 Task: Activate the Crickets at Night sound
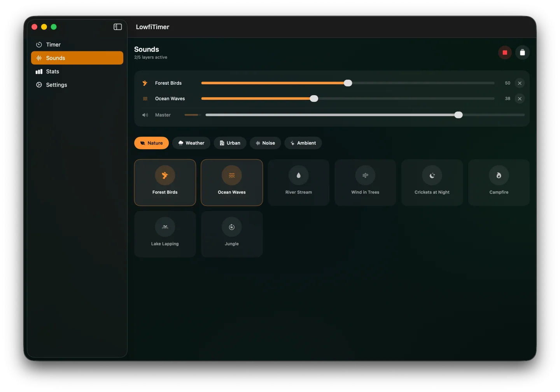432,182
